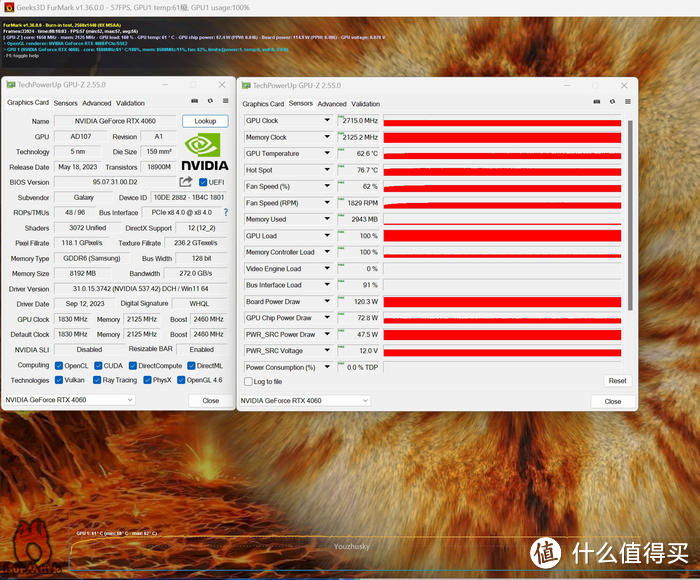Click the Sensors list vertical scrollbar
This screenshot has width=700, height=580.
coord(630,215)
